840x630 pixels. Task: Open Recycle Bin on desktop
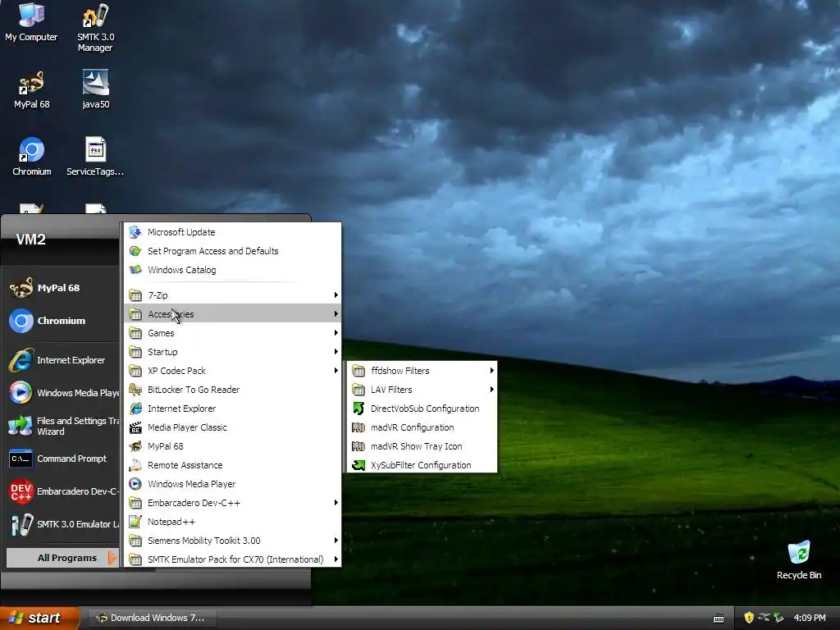coord(799,560)
